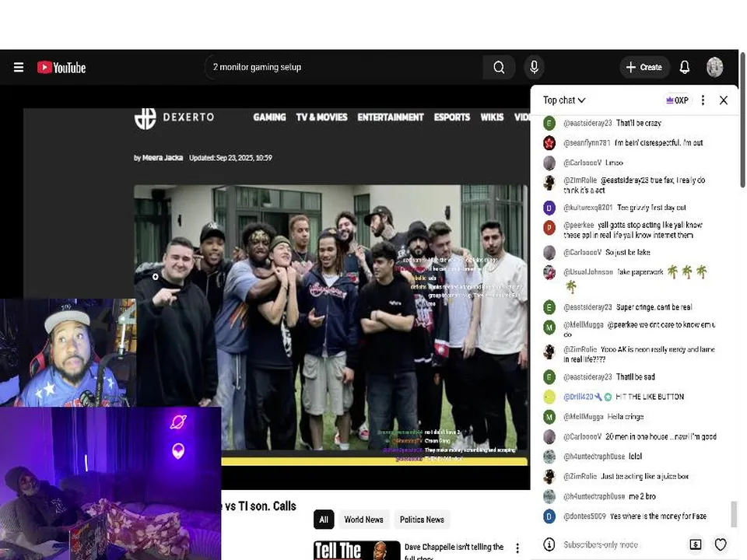The height and width of the screenshot is (560, 747).
Task: Click the search magnifier button
Action: (499, 67)
